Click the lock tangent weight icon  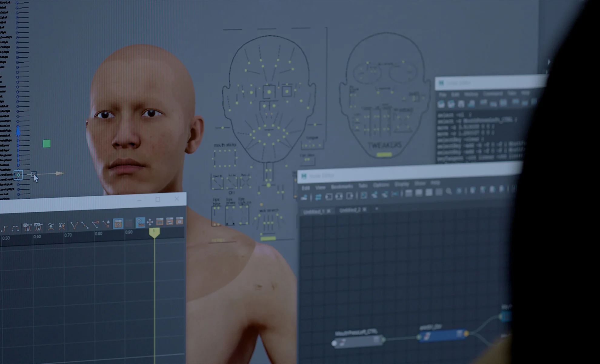(x=106, y=224)
